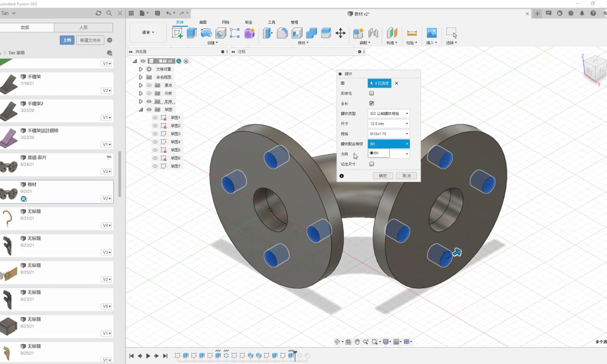Select the 6H radio option
The height and width of the screenshot is (364, 607).
(x=372, y=153)
